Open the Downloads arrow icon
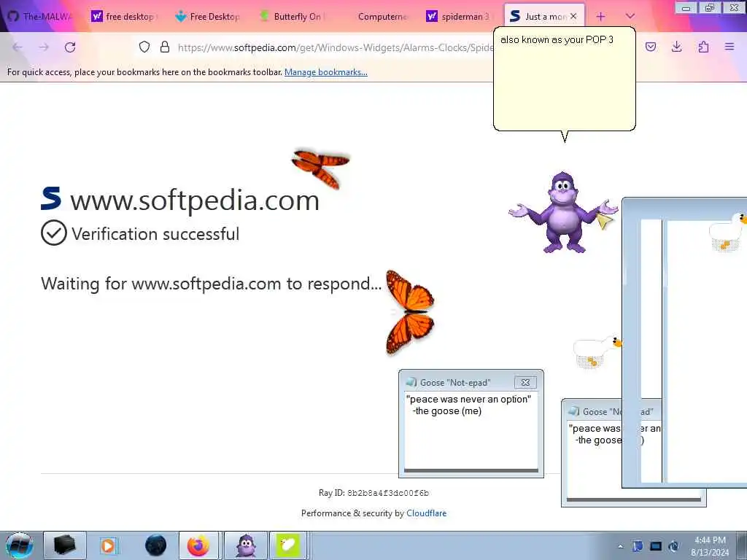747x560 pixels. coord(676,47)
